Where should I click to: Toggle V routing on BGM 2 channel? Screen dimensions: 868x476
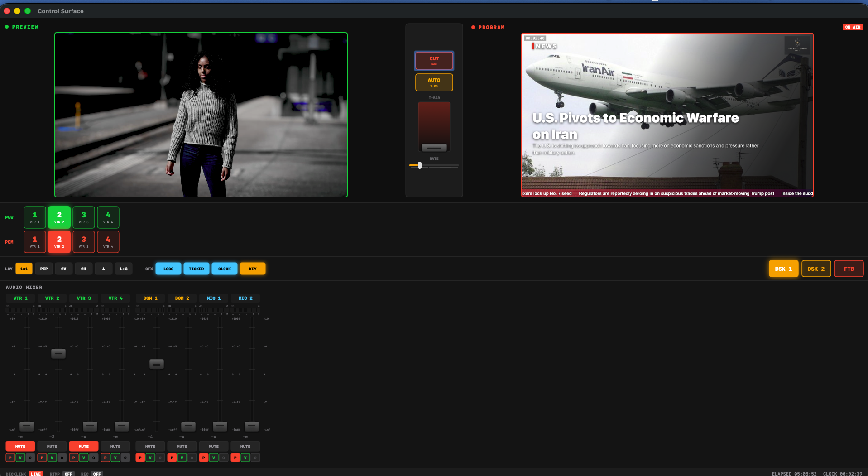182,457
